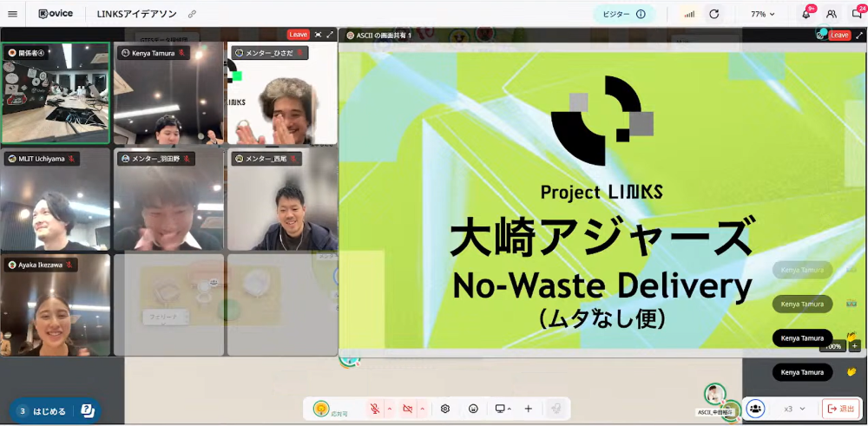
Task: Select Ayaka Ikezawa's video tile
Action: pos(56,305)
